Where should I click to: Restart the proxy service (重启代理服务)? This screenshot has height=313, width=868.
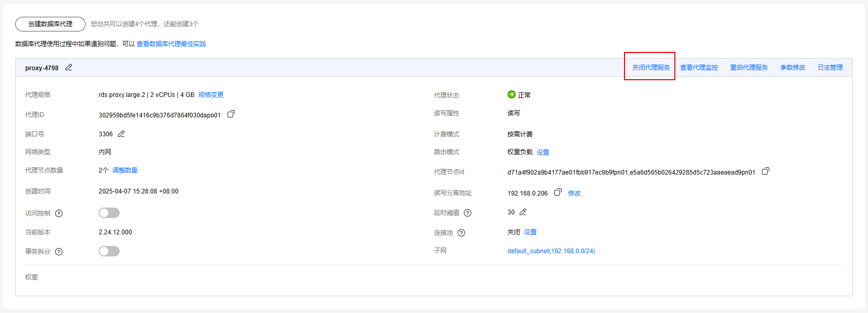(749, 68)
